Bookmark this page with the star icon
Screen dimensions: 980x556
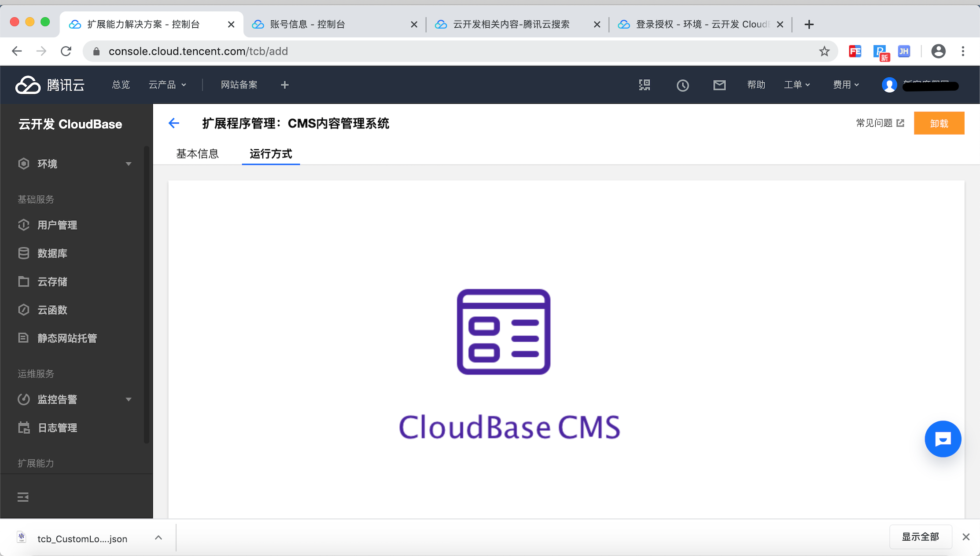(x=824, y=51)
